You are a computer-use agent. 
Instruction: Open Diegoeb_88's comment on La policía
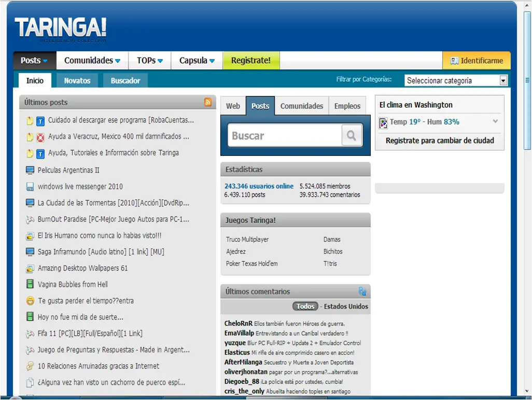click(x=302, y=382)
